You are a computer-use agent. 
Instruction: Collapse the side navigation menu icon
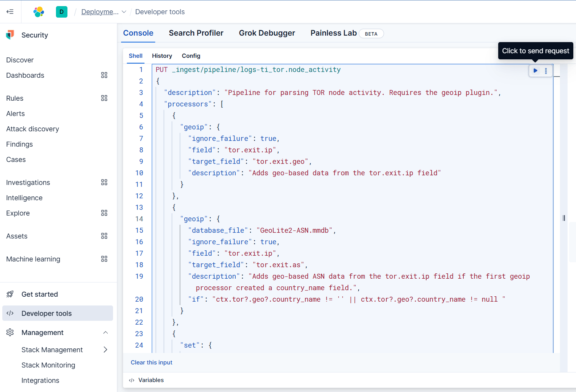(x=10, y=12)
